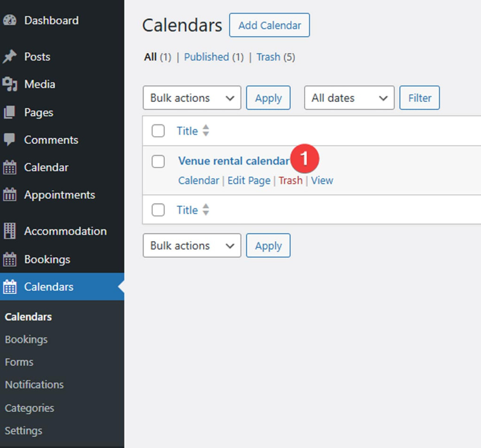Toggle select-all checkbox in table footer
Viewport: 481px width, 448px height.
tap(158, 210)
